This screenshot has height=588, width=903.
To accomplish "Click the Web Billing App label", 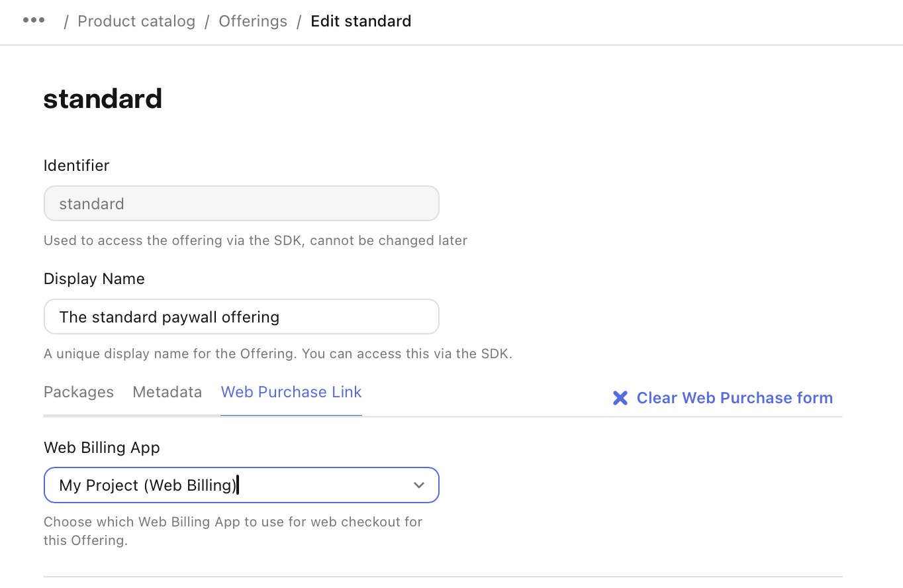I will tap(102, 448).
